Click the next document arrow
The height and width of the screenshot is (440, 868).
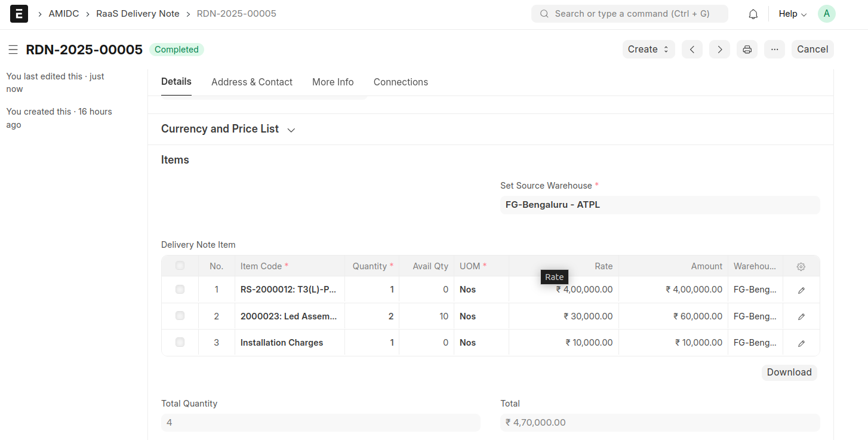pyautogui.click(x=719, y=49)
